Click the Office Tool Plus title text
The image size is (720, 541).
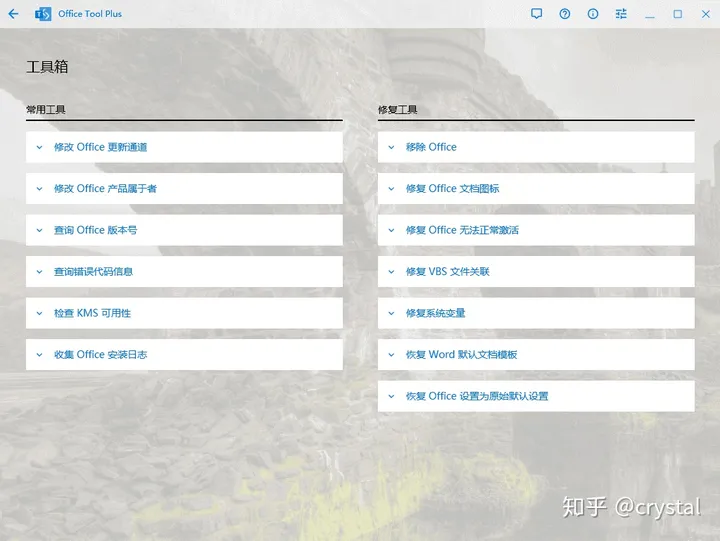point(90,14)
